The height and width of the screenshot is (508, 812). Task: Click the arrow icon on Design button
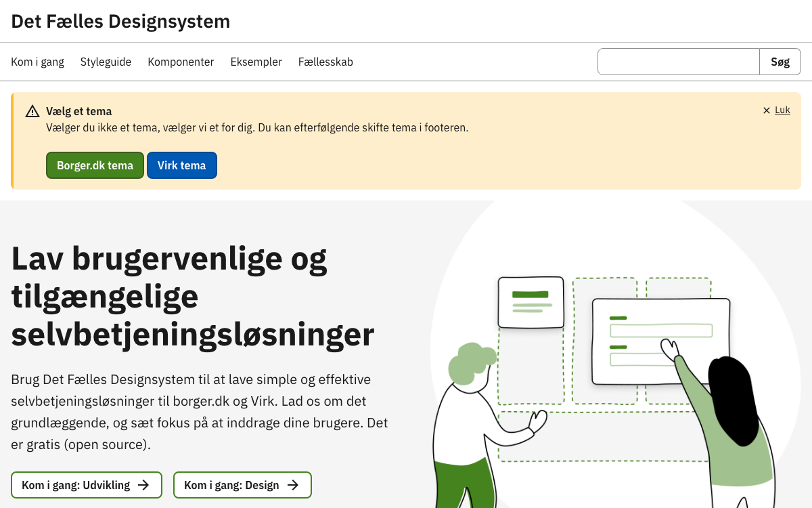point(293,485)
